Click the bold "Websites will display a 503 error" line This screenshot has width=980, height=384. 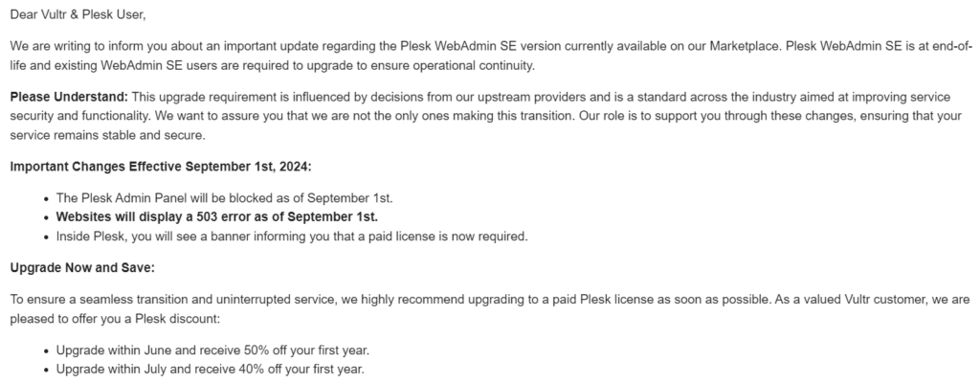pos(217,217)
